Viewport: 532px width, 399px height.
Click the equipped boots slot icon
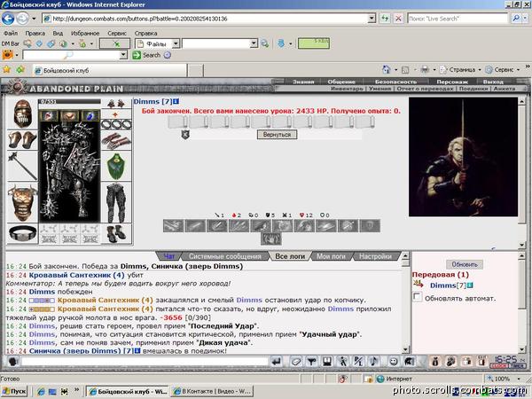116,233
